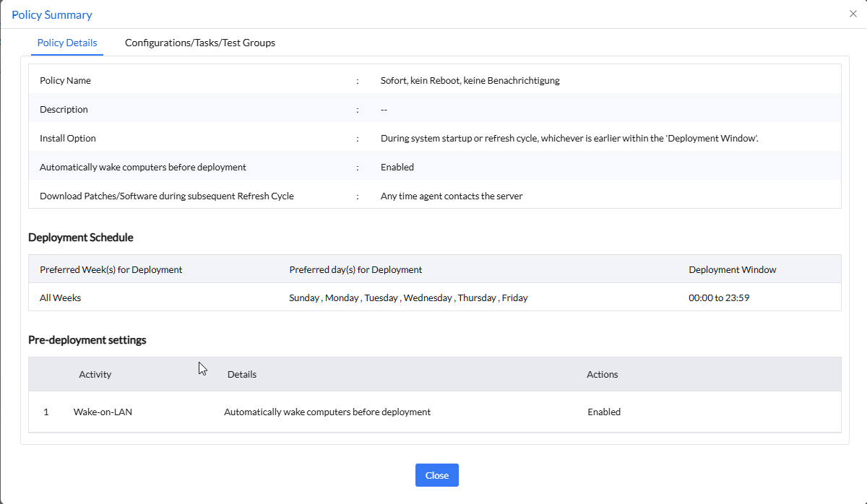Click the Install Option description about system startup
867x504 pixels.
coord(569,138)
